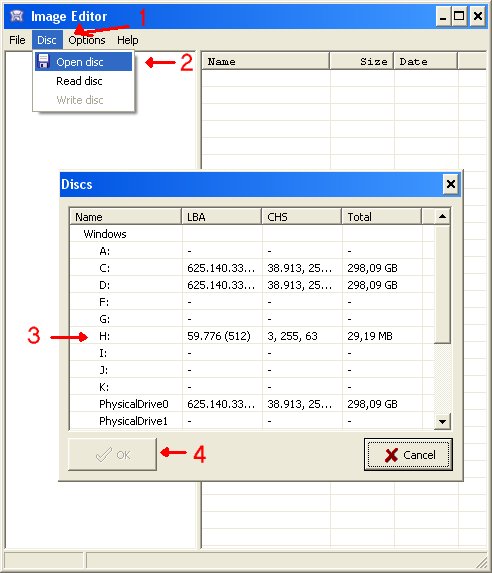Click the checkmark icon on OK button

point(103,455)
